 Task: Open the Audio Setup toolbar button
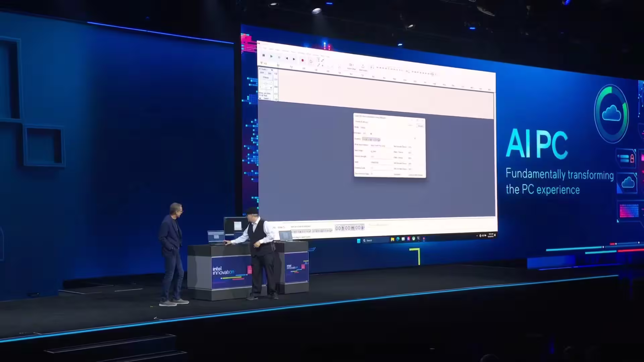point(351,66)
